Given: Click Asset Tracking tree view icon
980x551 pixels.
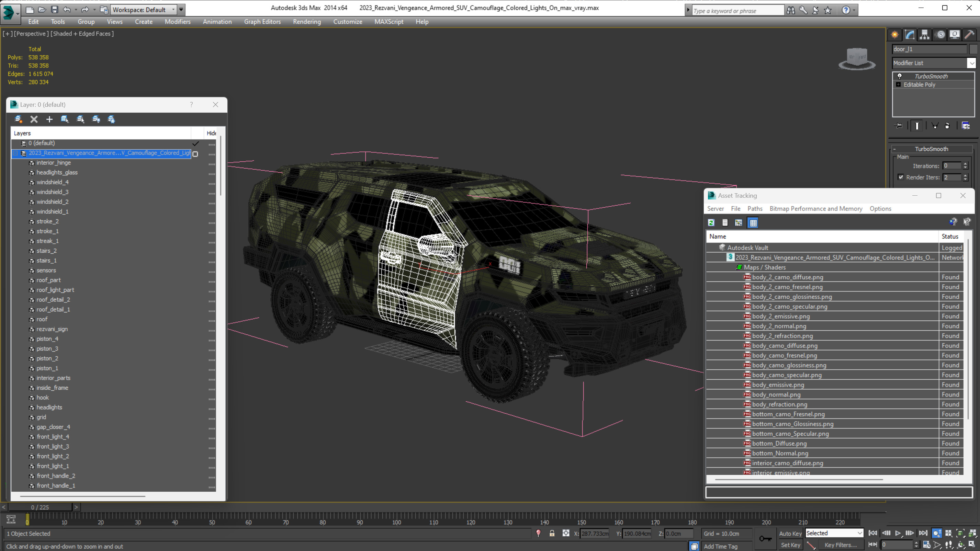Looking at the screenshot, I should pos(739,223).
